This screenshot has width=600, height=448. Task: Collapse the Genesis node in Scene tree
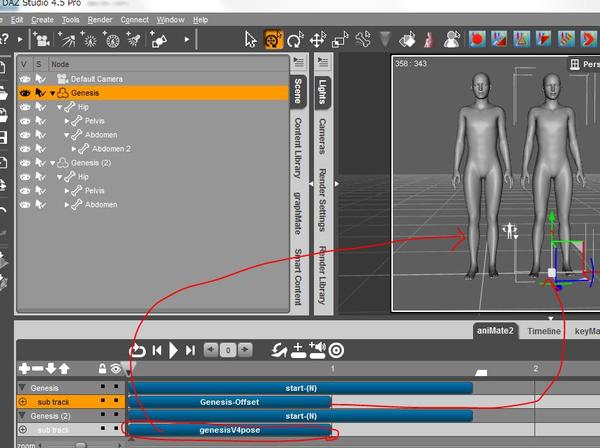point(53,93)
